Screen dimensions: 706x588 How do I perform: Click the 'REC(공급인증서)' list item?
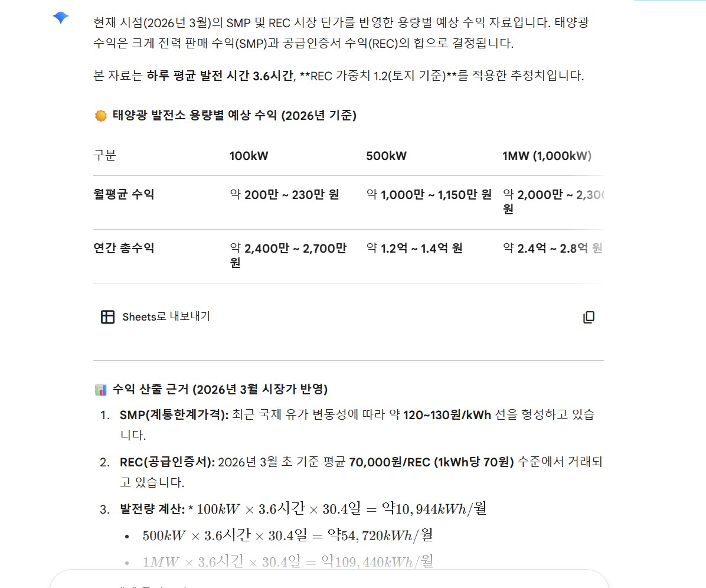coord(167,462)
